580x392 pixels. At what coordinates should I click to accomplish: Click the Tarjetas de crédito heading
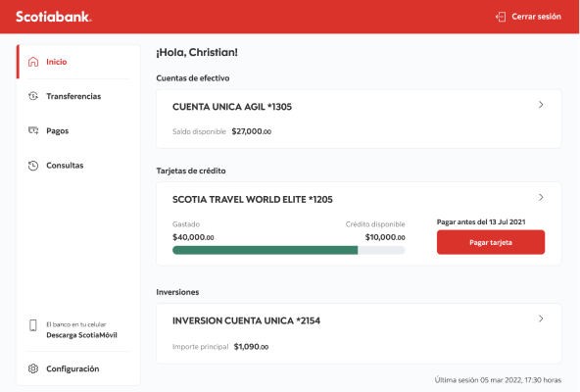pyautogui.click(x=191, y=171)
